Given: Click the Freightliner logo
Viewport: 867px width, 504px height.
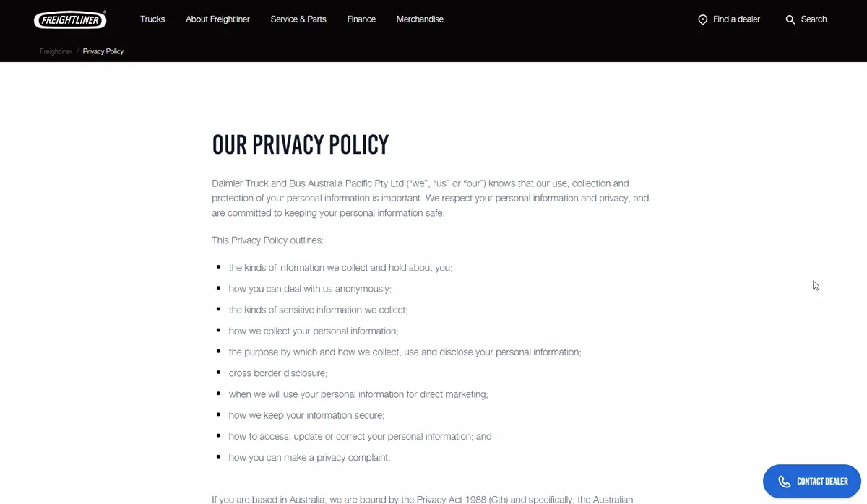Looking at the screenshot, I should click(x=70, y=19).
